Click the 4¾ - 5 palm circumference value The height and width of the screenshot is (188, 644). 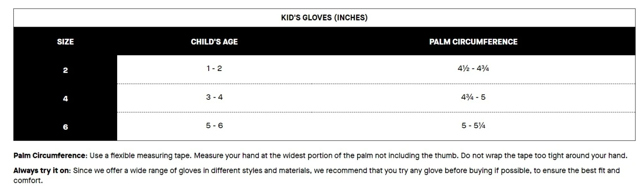click(x=473, y=97)
